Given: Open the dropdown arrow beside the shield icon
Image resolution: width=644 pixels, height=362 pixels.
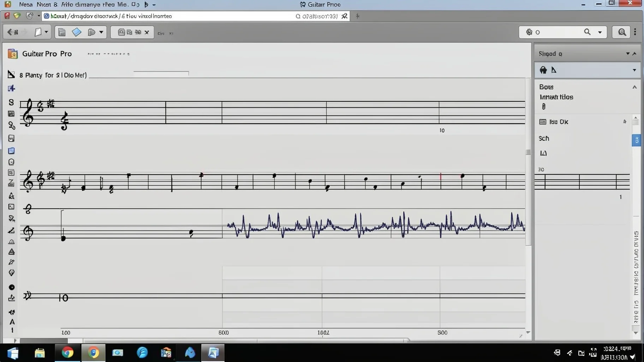Looking at the screenshot, I should (101, 32).
